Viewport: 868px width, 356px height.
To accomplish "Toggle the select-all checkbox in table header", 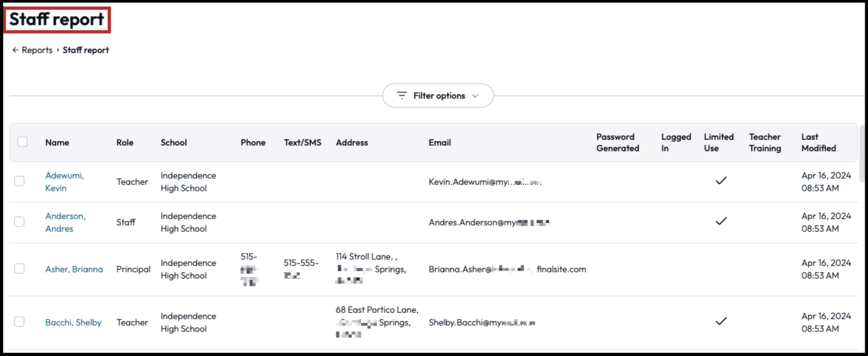I will [x=23, y=142].
